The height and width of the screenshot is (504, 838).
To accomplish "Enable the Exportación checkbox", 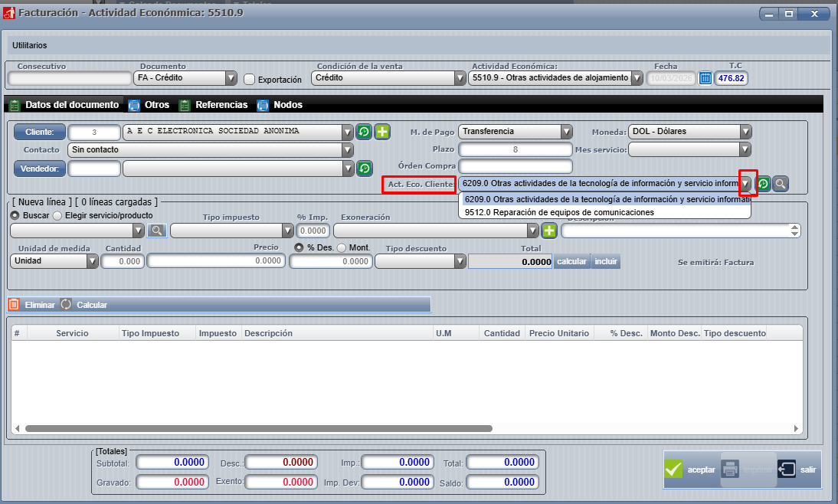I will coord(249,79).
